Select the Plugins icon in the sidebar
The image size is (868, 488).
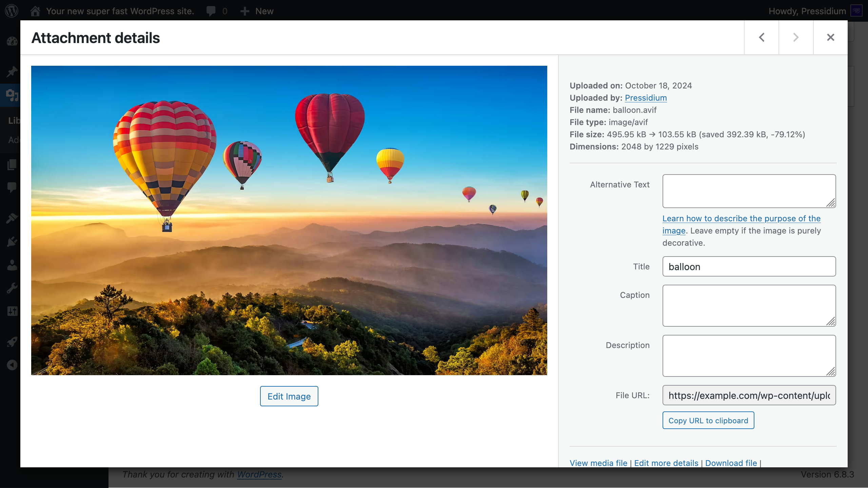[12, 241]
